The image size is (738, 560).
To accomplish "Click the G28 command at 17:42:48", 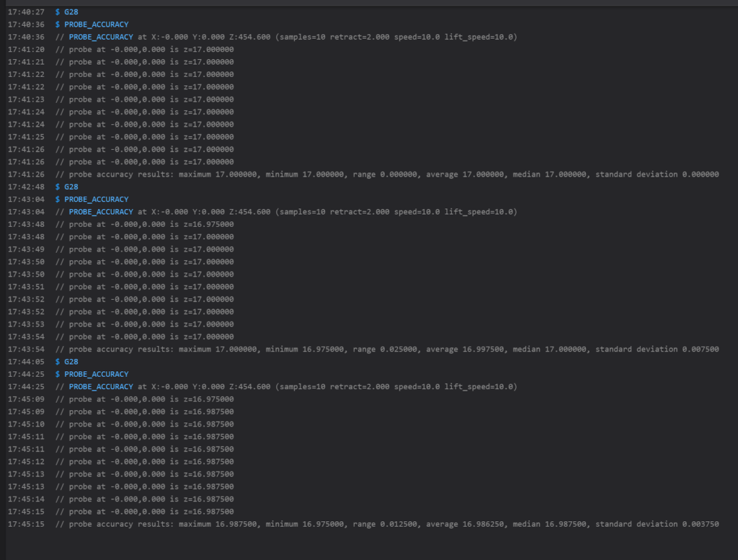I will pos(71,187).
